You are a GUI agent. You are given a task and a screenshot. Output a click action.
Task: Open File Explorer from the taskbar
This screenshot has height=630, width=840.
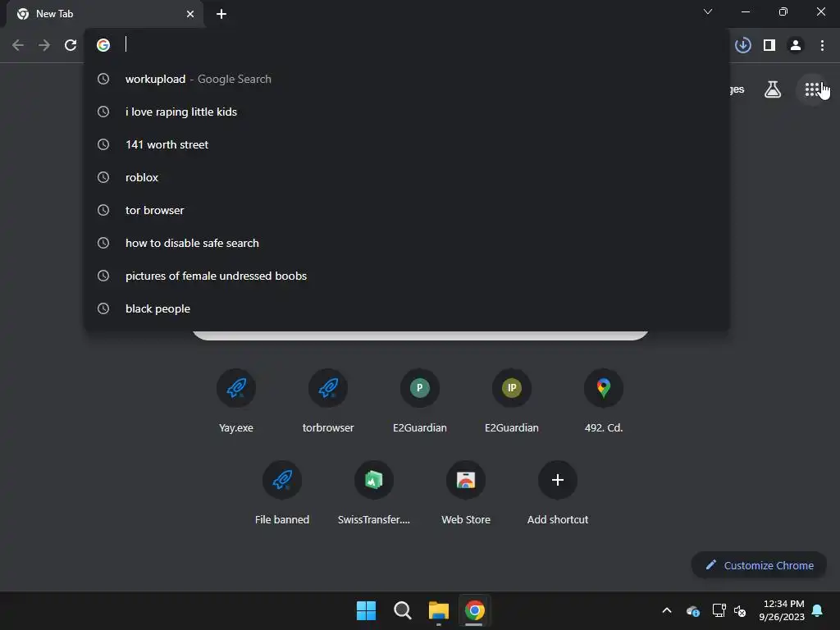tap(439, 610)
